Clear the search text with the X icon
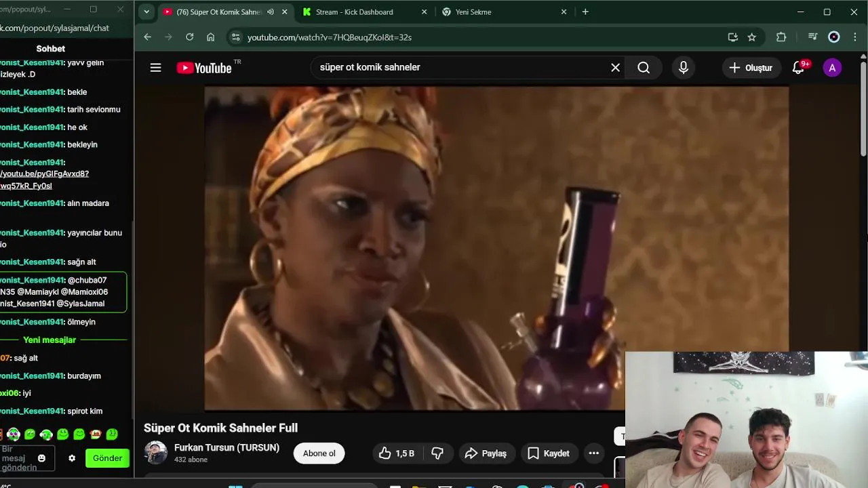868x488 pixels. click(x=615, y=68)
